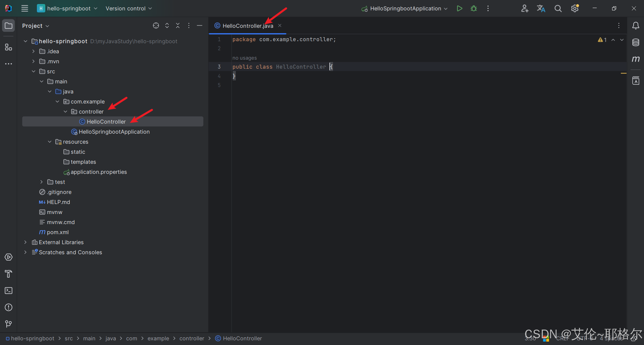Open Search Everywhere magnifier
This screenshot has width=644, height=345.
[x=558, y=8]
